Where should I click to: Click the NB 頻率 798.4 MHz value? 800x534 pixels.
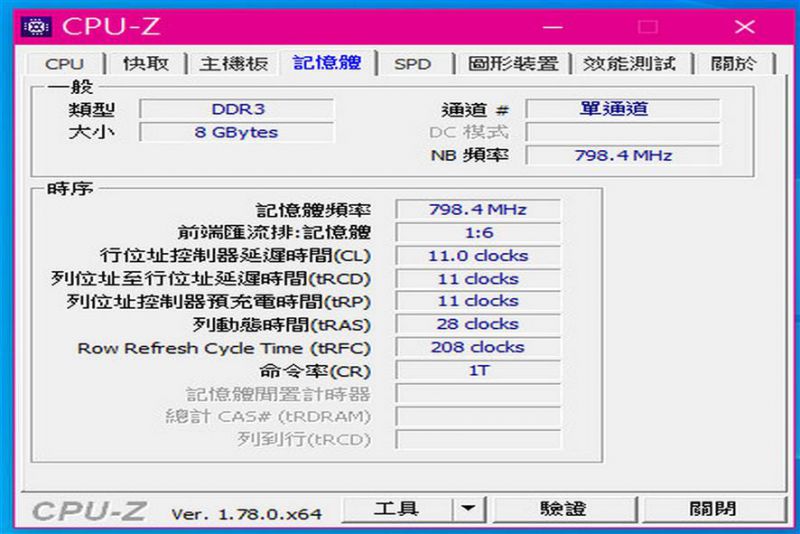pos(623,155)
